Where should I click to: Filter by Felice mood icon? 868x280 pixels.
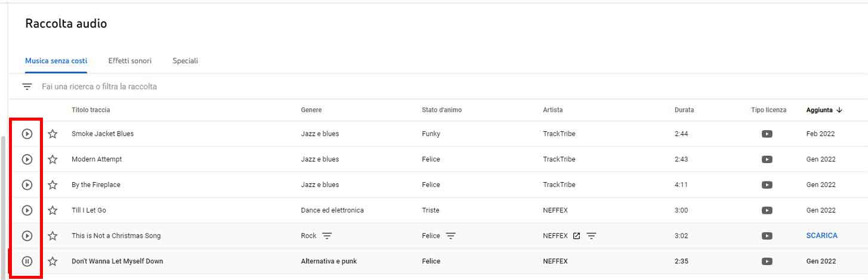pos(450,236)
